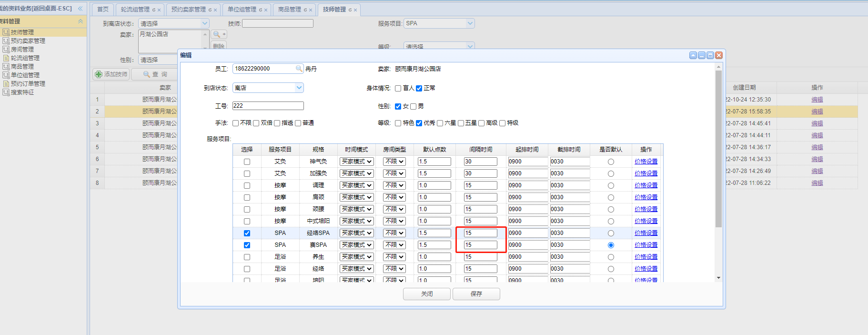The height and width of the screenshot is (335, 868).
Task: Click the dialog's vertical scrollbar thumb
Action: pos(718,149)
